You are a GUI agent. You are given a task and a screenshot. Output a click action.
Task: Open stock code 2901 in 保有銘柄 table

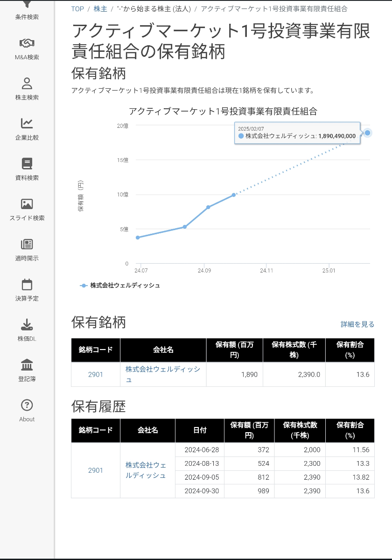pyautogui.click(x=95, y=374)
